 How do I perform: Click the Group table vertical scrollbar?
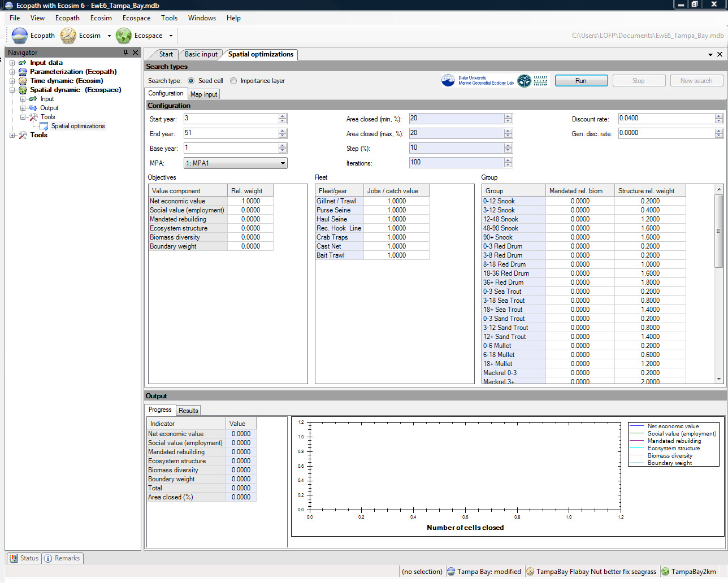pos(719,284)
